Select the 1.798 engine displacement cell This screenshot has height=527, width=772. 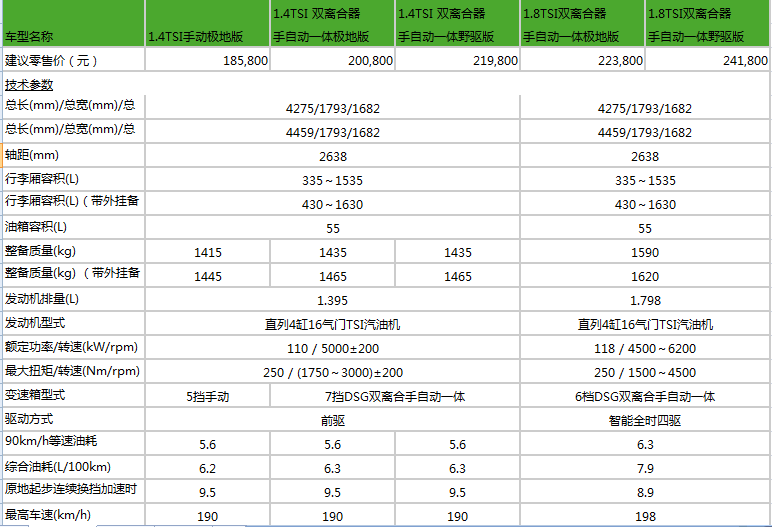pos(645,300)
